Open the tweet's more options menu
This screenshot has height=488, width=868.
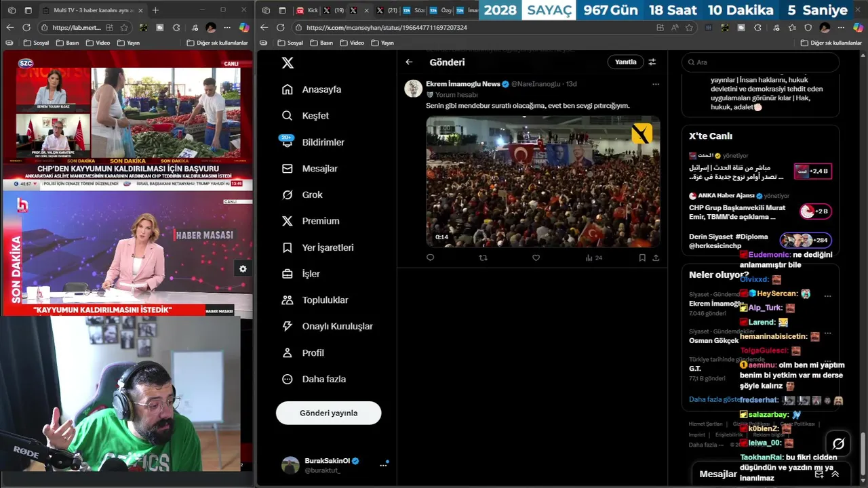(655, 84)
